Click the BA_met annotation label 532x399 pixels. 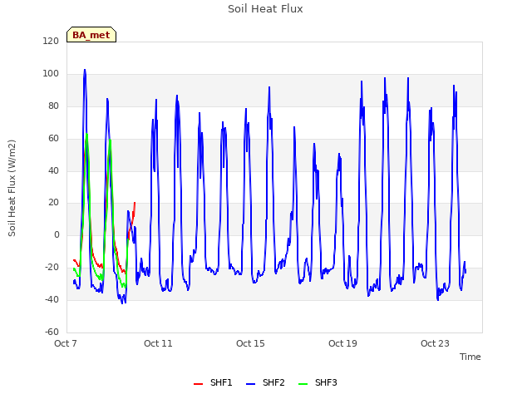tap(91, 35)
